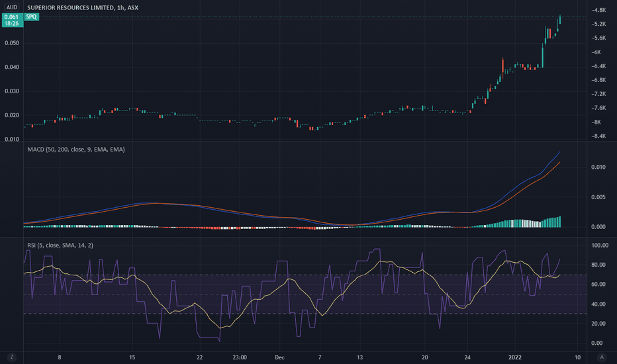Click the AUD currency button

(x=12, y=7)
